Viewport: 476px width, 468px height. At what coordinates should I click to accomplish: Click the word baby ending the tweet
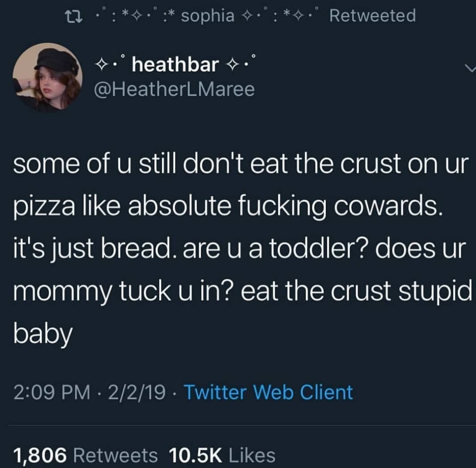pyautogui.click(x=43, y=334)
